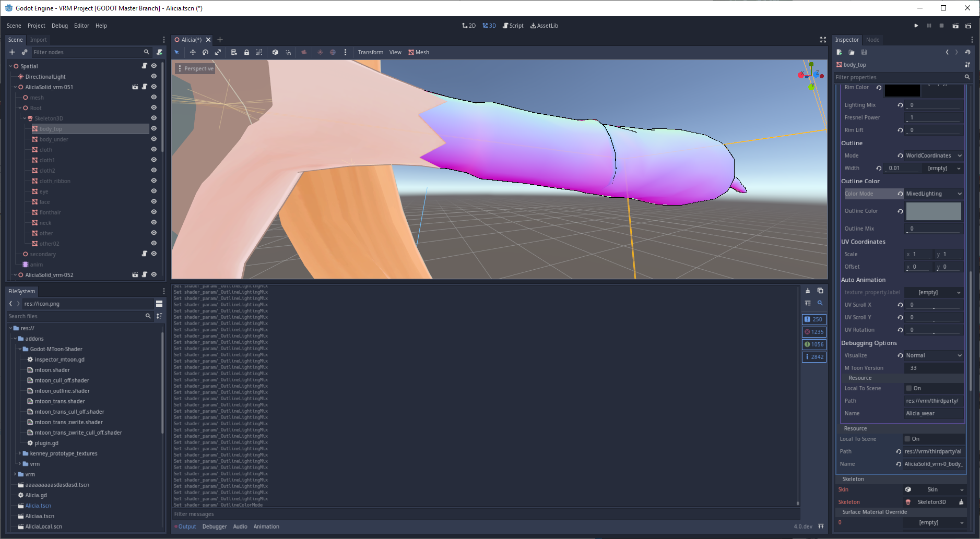
Task: Go to the next edited object in Inspector history
Action: [x=957, y=52]
